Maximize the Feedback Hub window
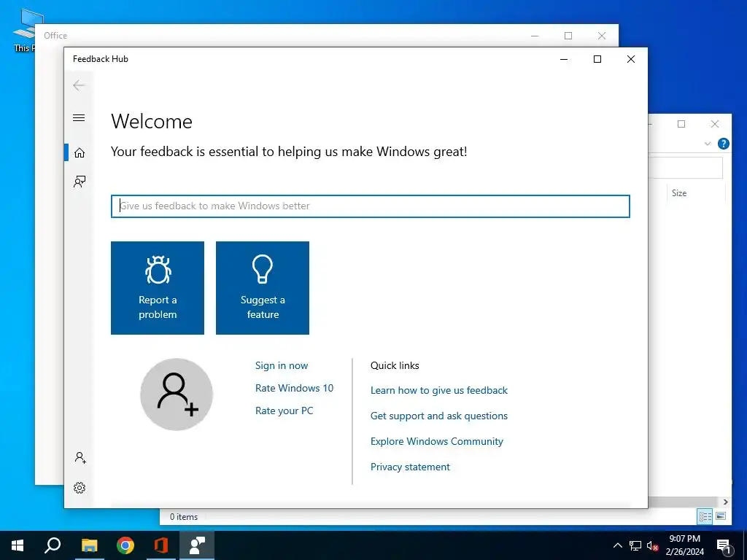The image size is (747, 560). [597, 59]
